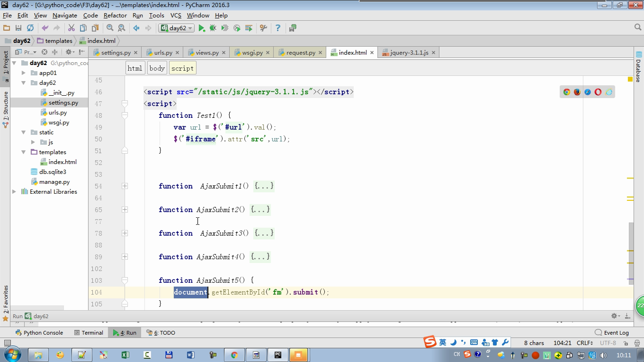Select db.sqlite3 in the project tree
This screenshot has width=644, height=362.
(x=53, y=172)
